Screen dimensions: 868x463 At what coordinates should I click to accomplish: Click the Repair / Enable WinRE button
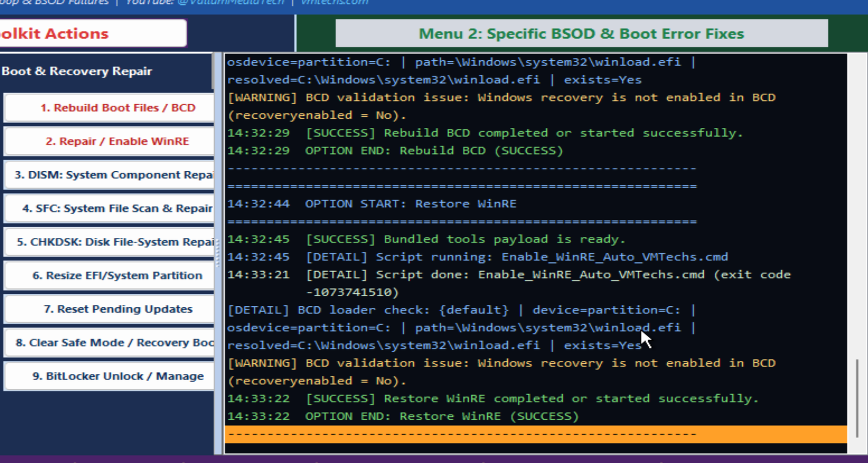tap(109, 141)
